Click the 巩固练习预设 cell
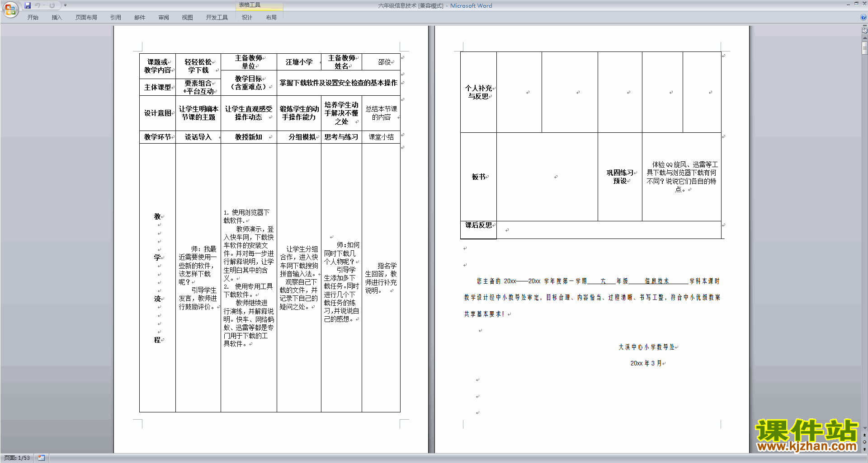The image size is (868, 463). [x=620, y=177]
